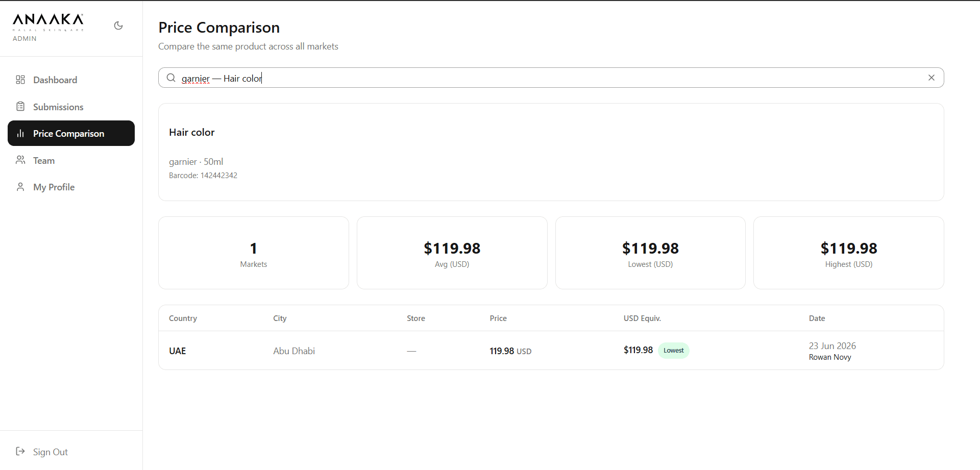Click the Submissions clipboard icon

[x=20, y=107]
